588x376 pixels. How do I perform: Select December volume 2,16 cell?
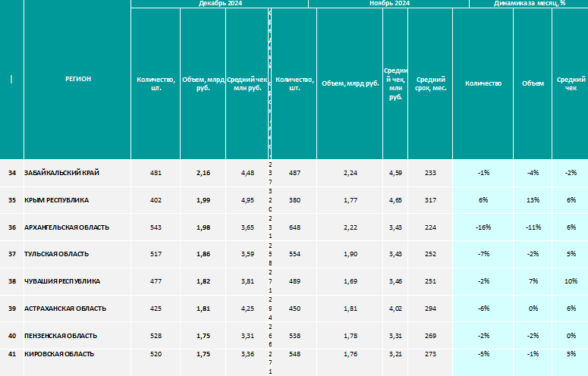click(203, 173)
